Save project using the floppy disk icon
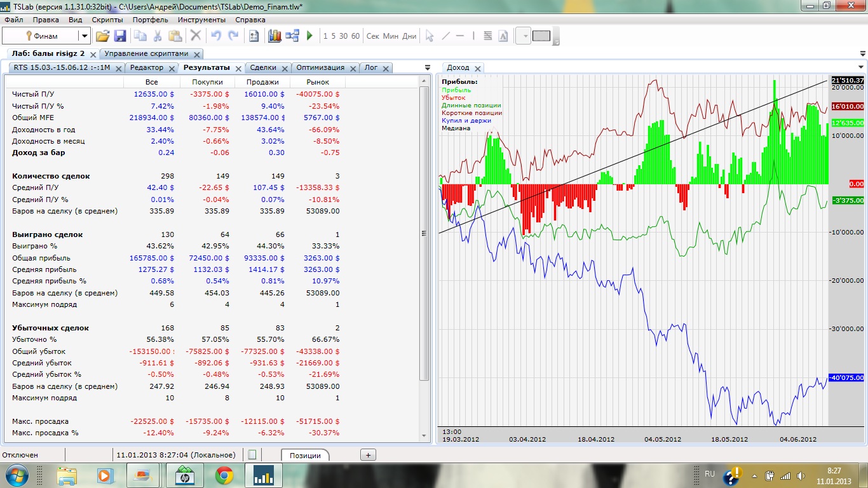 [120, 36]
